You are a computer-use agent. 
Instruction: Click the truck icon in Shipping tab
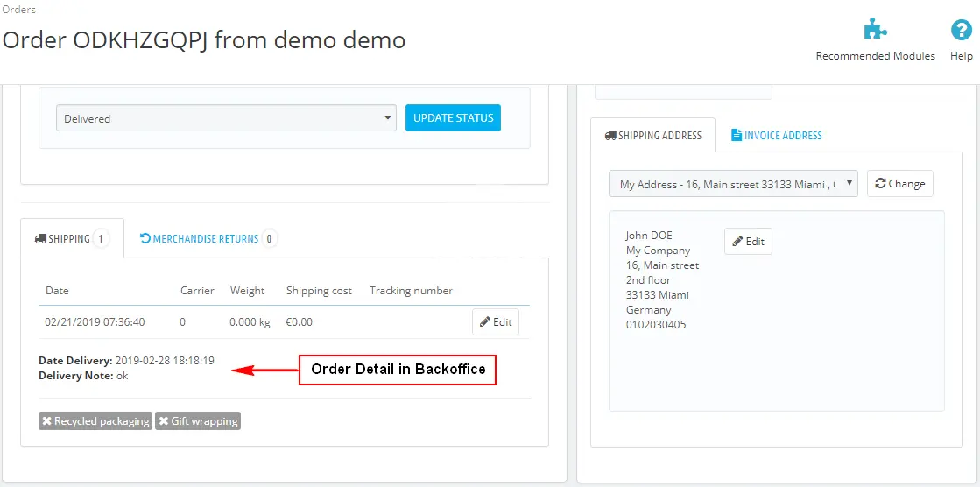click(x=40, y=239)
